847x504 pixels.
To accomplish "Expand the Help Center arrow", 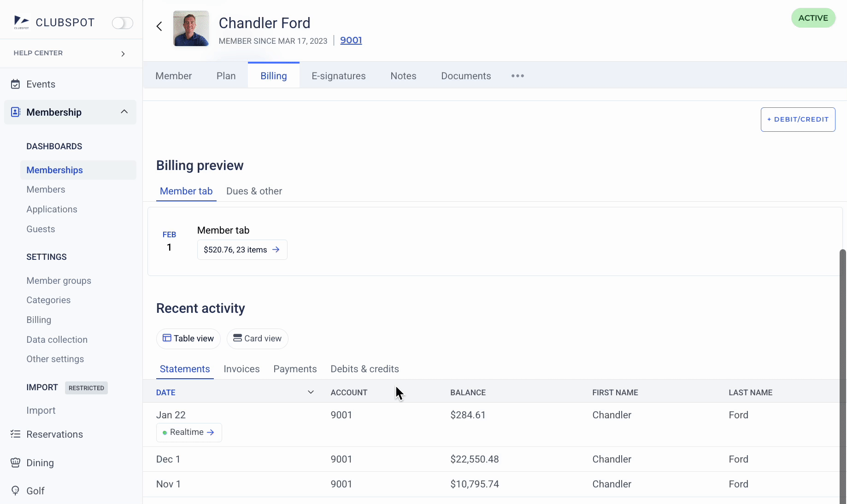I will [x=123, y=53].
